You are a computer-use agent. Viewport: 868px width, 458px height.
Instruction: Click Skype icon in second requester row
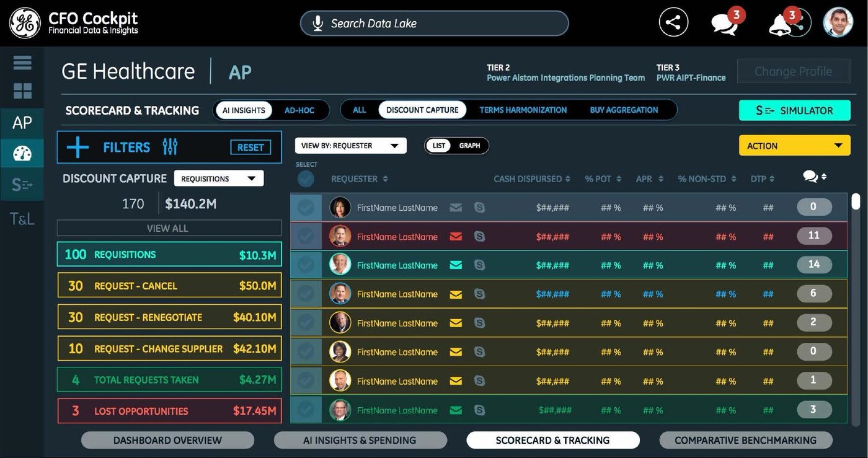[x=479, y=237]
